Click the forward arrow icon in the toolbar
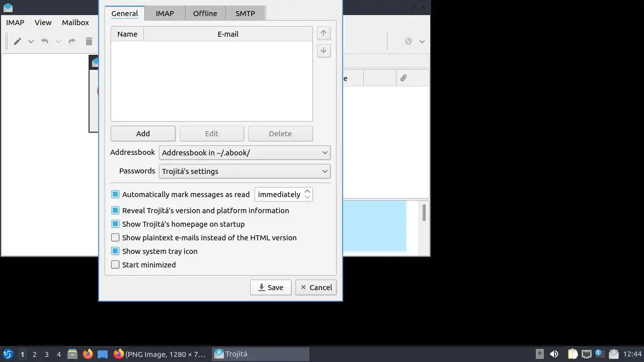Screen dimensions: 644x362 (x=72, y=41)
